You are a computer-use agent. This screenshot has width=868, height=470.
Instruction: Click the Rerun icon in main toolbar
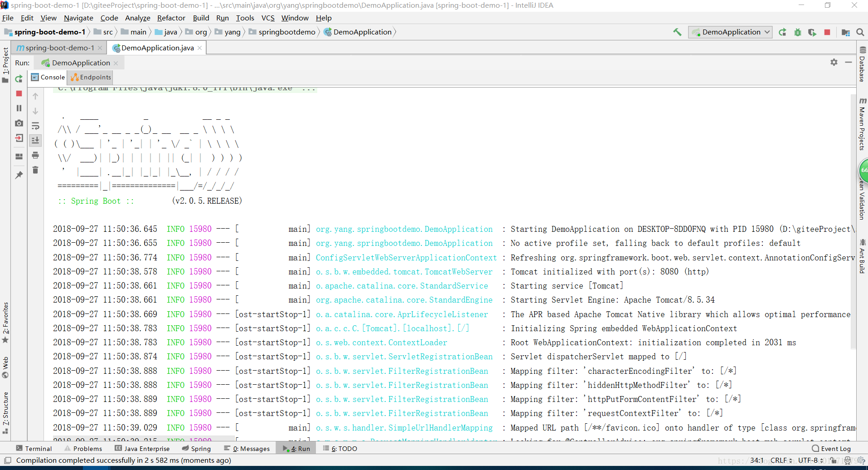pos(783,32)
